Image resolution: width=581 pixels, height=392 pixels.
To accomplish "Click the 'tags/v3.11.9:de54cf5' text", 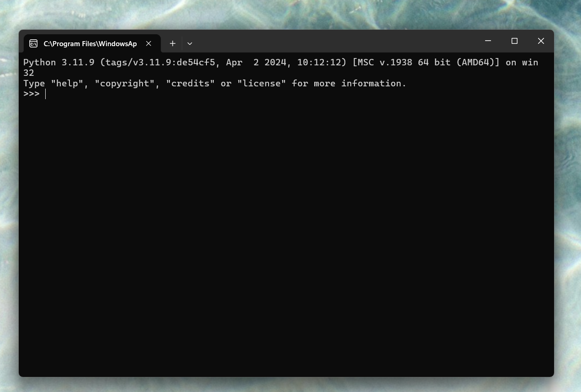I will (160, 62).
